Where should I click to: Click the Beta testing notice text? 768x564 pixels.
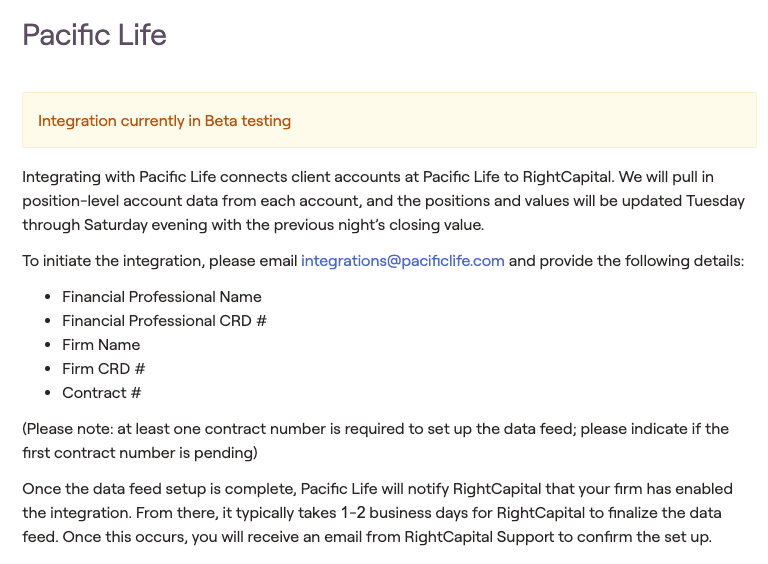[x=164, y=121]
